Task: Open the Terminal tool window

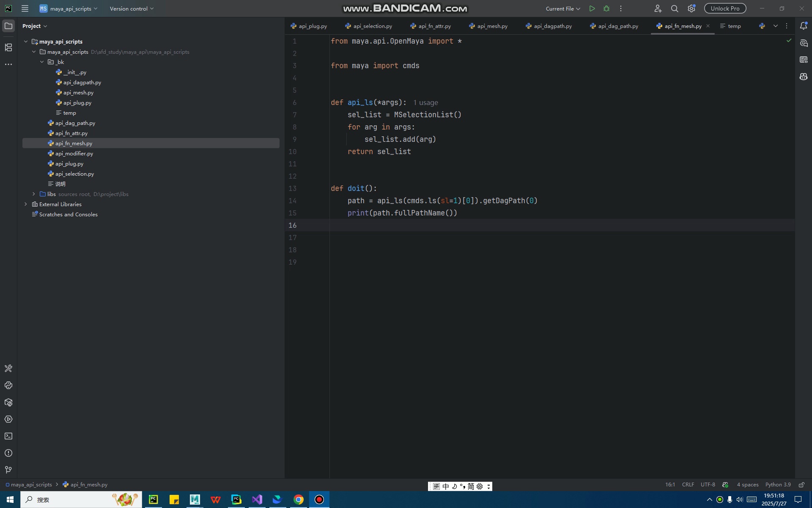Action: 8,436
